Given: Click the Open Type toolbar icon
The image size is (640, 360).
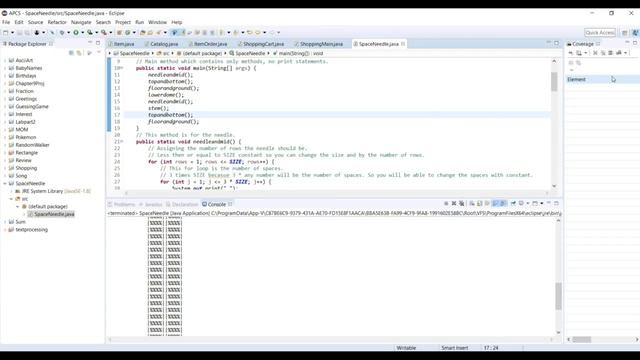Looking at the screenshot, I should click(x=142, y=33).
